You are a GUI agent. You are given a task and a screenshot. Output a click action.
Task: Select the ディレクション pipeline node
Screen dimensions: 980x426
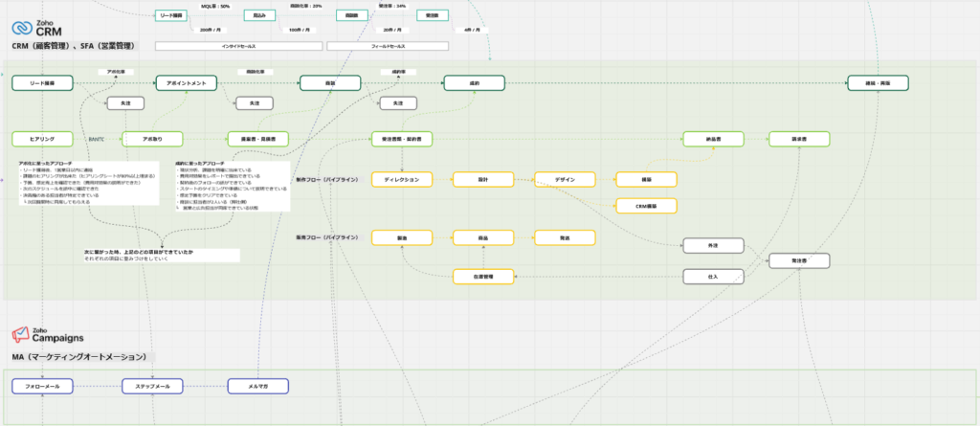coord(402,179)
